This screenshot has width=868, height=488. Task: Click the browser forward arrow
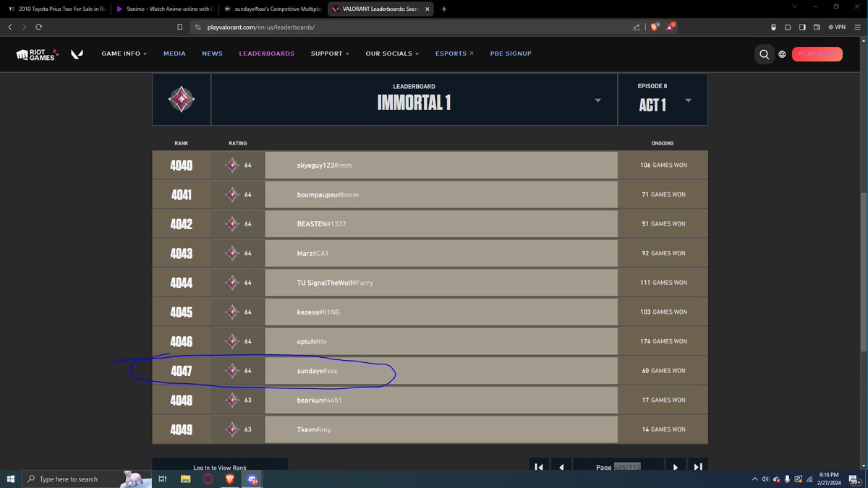(24, 27)
